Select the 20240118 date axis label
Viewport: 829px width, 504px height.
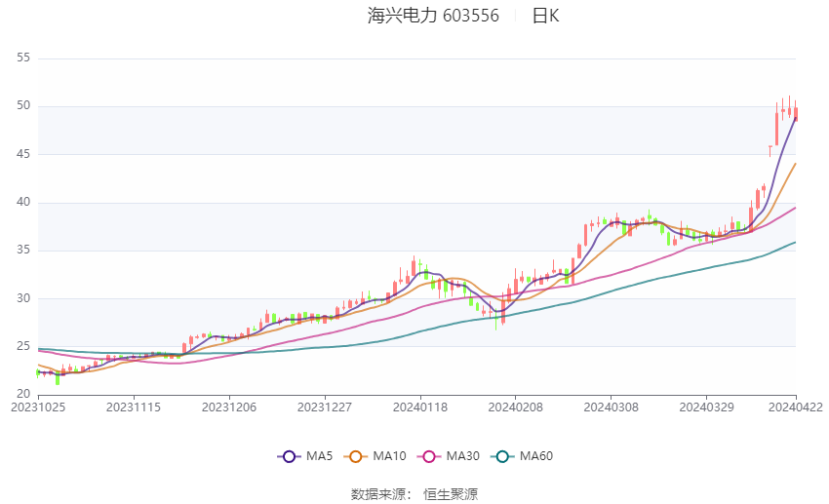coord(420,407)
